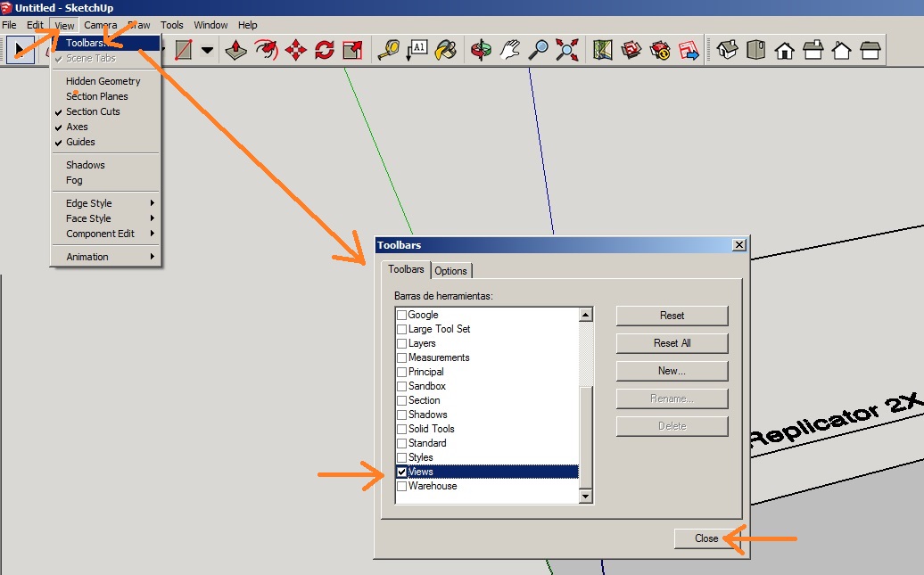Choose the Pan hand tool
Image resolution: width=924 pixels, height=575 pixels.
[510, 50]
